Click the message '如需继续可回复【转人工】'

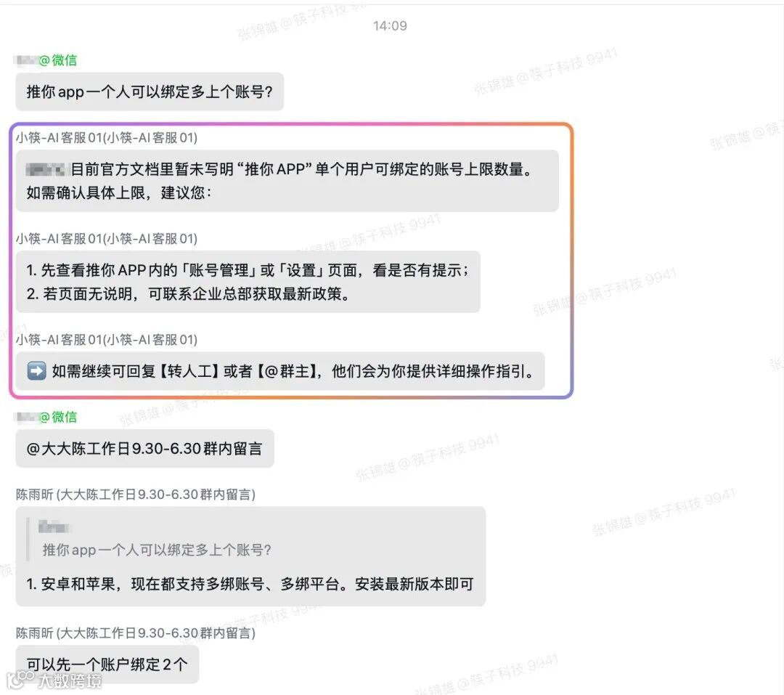[280, 371]
